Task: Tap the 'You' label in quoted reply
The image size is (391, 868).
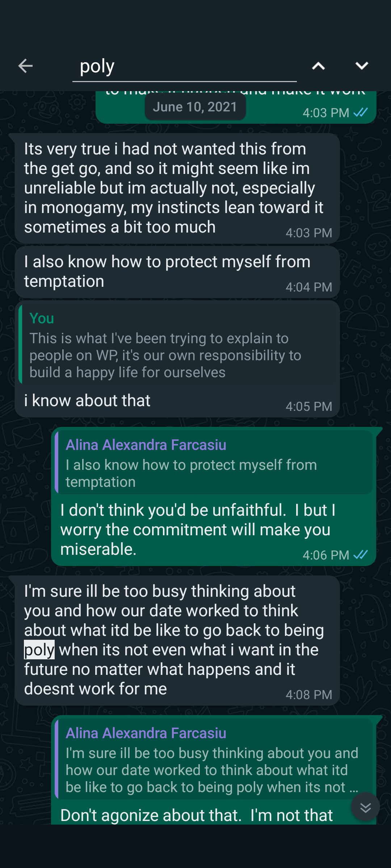Action: (x=42, y=318)
